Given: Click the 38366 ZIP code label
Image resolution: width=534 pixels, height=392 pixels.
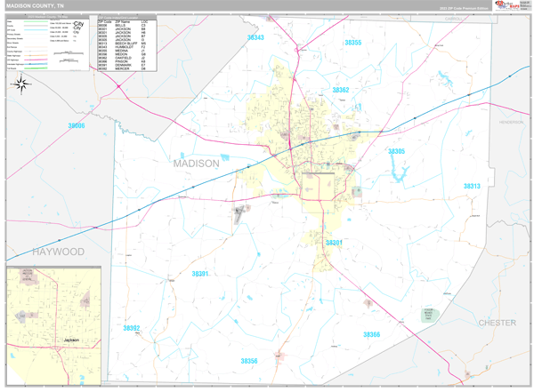Looking at the screenshot, I should coord(371,334).
